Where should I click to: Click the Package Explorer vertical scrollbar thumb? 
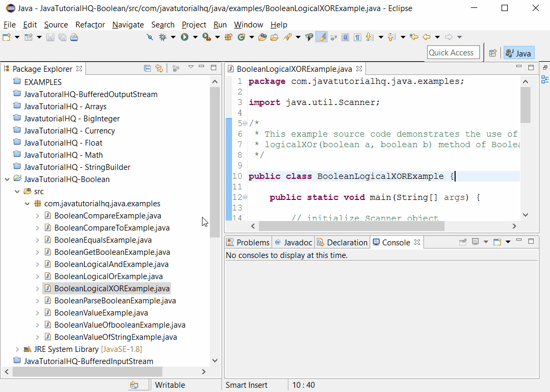coord(215,162)
